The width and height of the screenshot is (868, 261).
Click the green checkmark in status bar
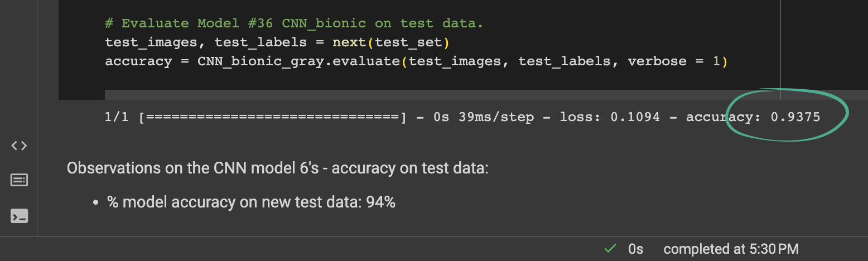click(x=611, y=248)
